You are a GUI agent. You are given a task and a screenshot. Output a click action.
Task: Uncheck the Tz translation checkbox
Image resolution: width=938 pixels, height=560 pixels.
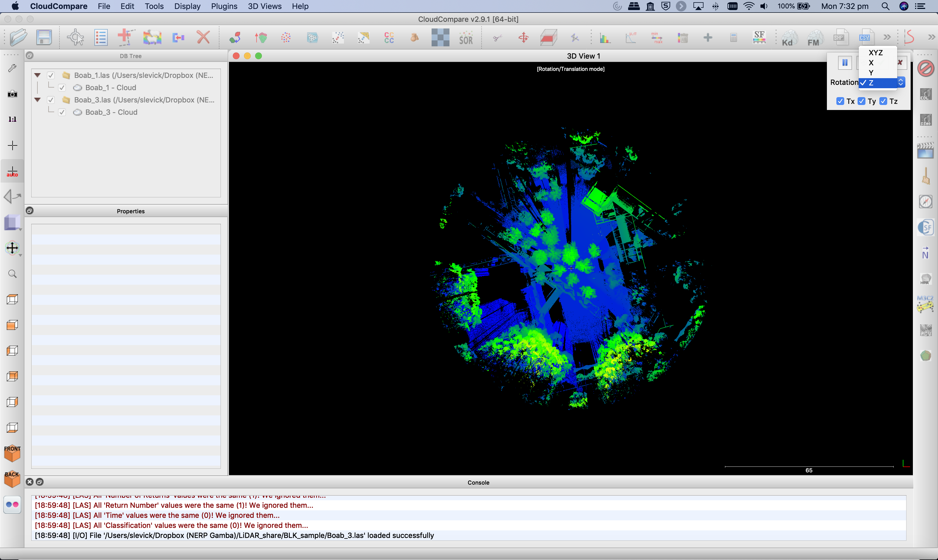click(x=883, y=101)
